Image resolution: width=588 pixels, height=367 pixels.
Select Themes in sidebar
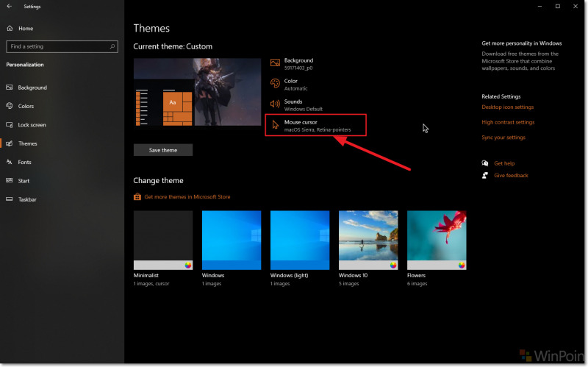[x=28, y=143]
